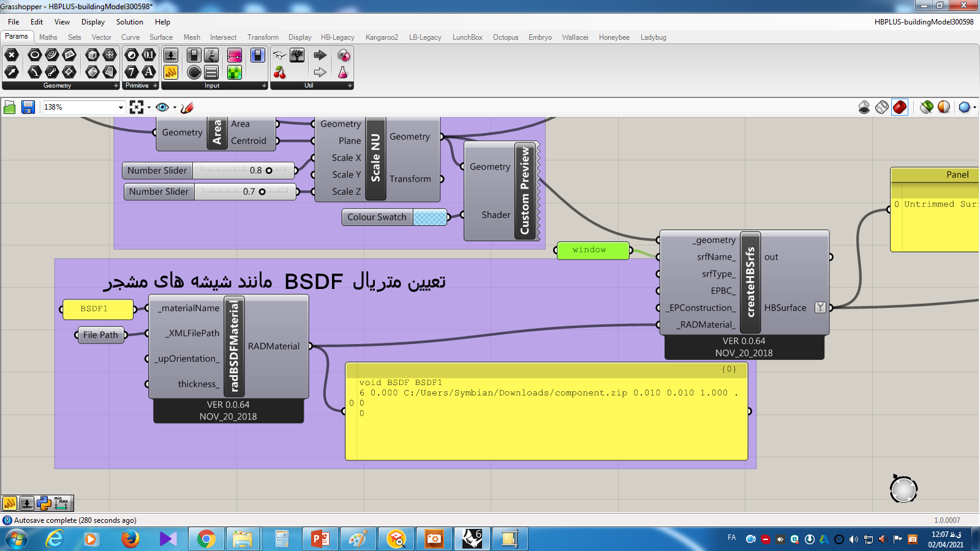Screen dimensions: 980x551
Task: Click the Open File green folder icon
Action: click(10, 107)
